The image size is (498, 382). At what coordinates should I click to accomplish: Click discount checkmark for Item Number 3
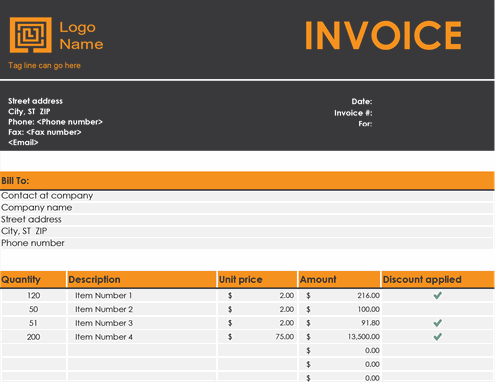438,323
